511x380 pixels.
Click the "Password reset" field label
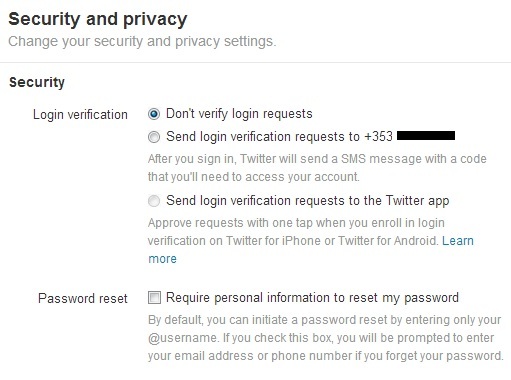(x=83, y=298)
